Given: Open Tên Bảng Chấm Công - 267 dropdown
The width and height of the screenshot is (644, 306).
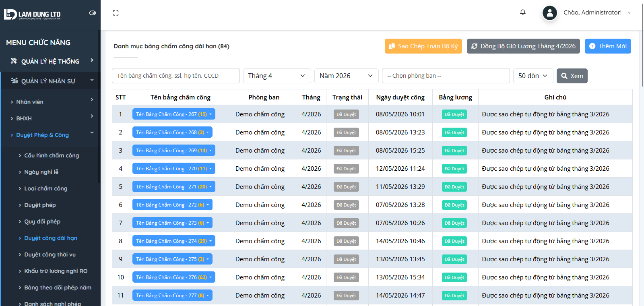Looking at the screenshot, I should [174, 114].
